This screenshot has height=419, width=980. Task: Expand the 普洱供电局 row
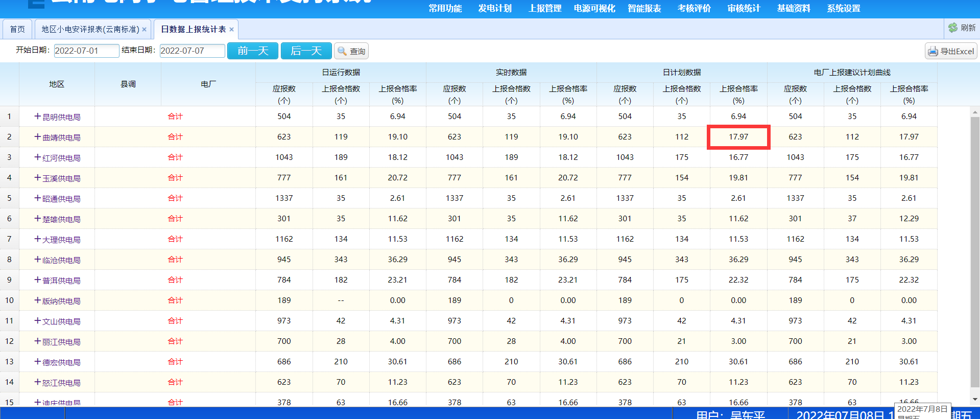38,280
